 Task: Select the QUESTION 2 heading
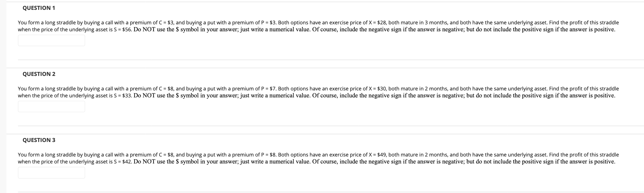pyautogui.click(x=39, y=74)
